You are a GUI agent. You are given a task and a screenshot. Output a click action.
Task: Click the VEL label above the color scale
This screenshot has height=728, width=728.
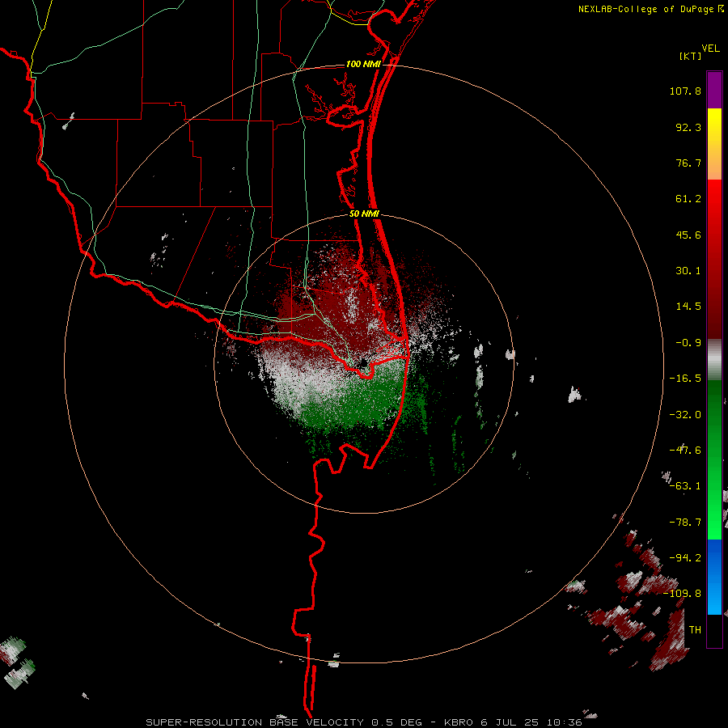(710, 49)
